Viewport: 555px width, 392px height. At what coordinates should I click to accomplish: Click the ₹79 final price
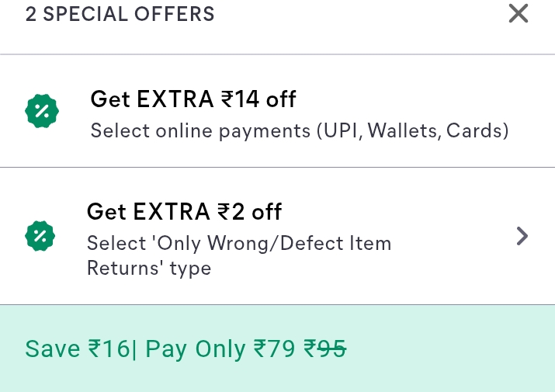pyautogui.click(x=275, y=349)
